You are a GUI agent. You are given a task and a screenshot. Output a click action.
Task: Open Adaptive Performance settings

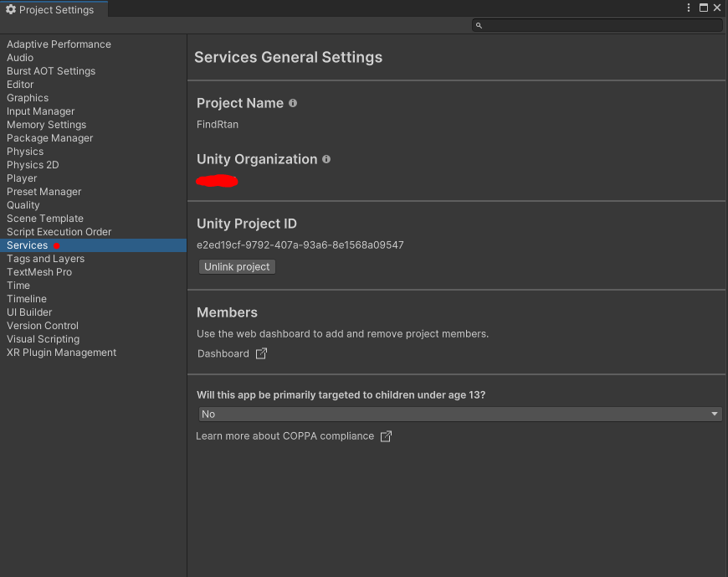59,44
